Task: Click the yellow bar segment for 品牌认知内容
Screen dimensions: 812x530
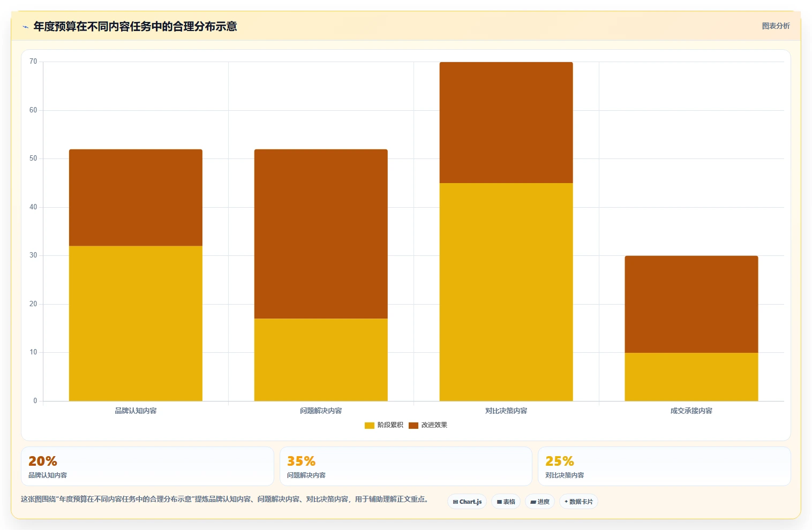Action: (x=136, y=323)
